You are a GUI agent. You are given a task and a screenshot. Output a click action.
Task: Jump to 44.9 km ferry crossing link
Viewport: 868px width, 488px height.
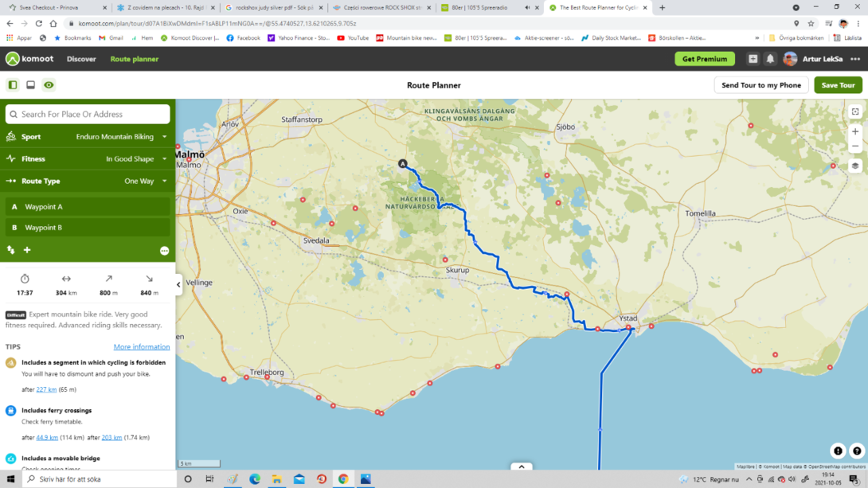pyautogui.click(x=47, y=438)
